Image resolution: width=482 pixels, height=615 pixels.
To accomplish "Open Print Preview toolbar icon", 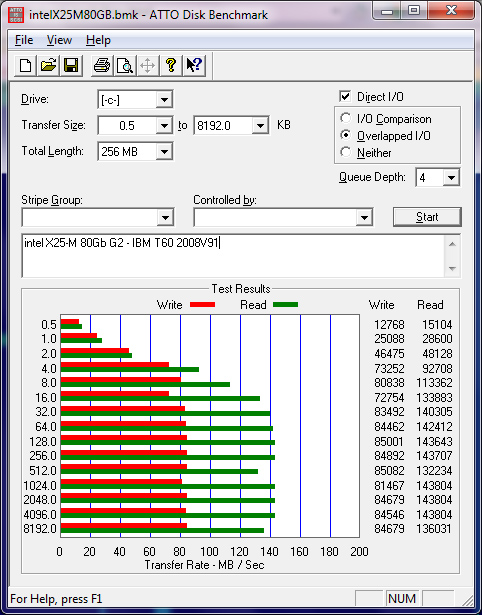I will (x=125, y=65).
